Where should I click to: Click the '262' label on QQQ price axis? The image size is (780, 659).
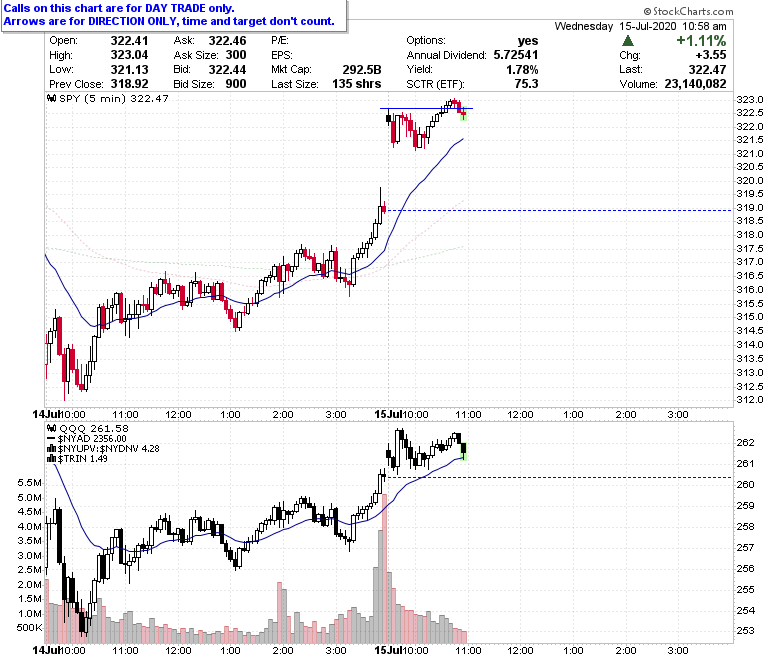(x=745, y=443)
